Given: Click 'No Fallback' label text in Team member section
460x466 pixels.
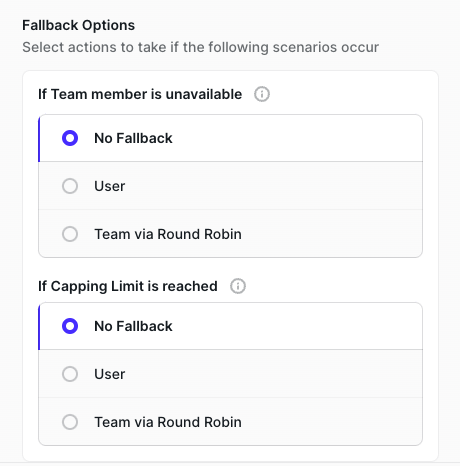Looking at the screenshot, I should [x=133, y=138].
